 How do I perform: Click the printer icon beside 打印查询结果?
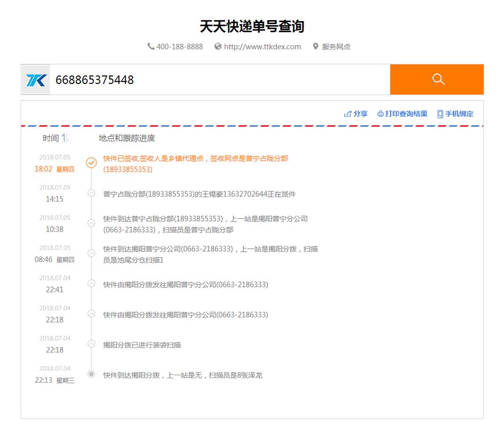tap(380, 114)
